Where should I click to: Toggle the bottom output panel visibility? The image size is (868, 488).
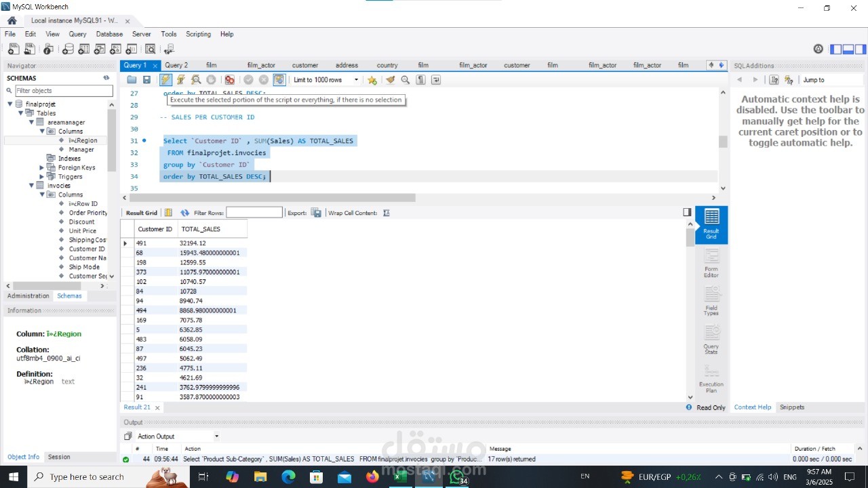click(848, 49)
